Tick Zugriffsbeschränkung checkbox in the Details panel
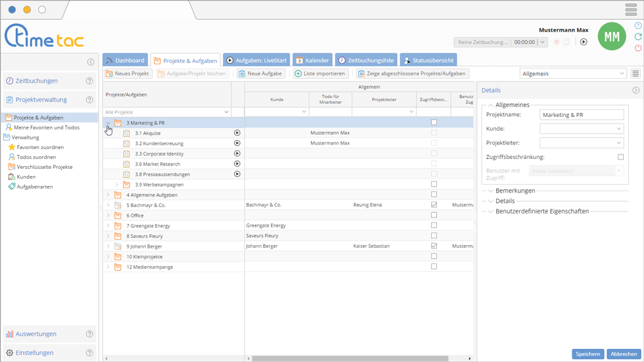The image size is (644, 362). coord(621,157)
